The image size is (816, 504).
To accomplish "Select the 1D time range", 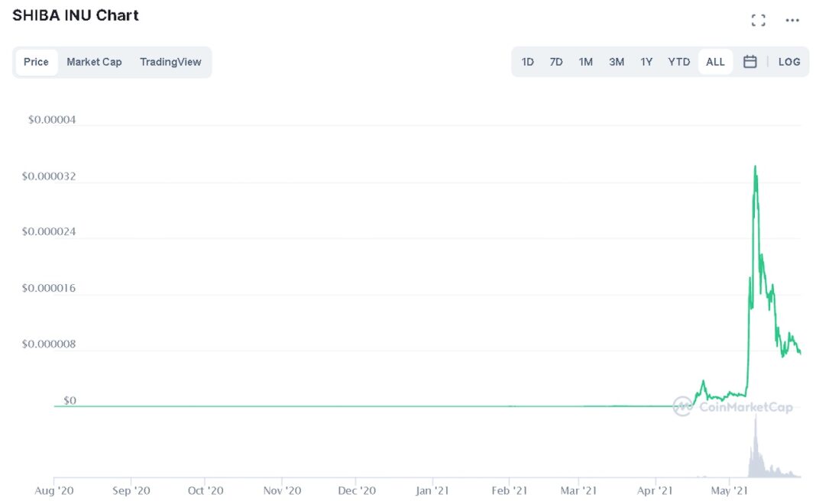I will (528, 62).
